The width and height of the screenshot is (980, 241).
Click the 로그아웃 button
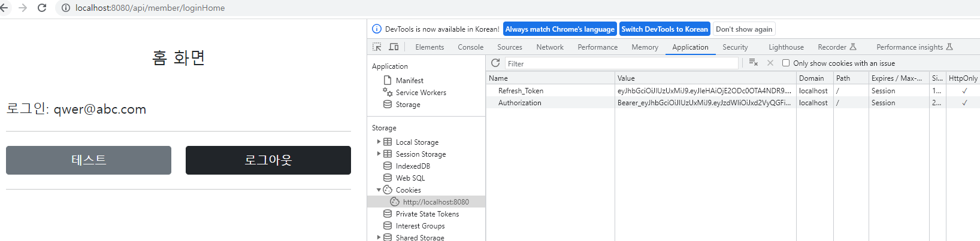click(x=268, y=160)
